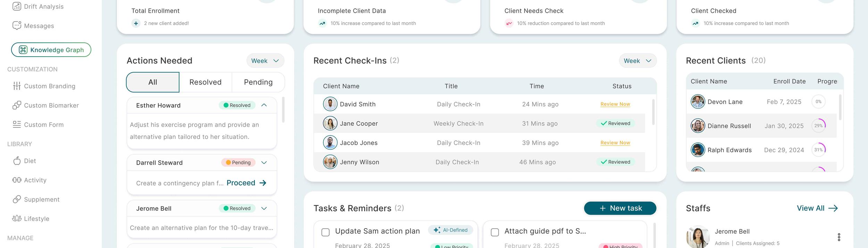Collapse the Esther Howard action card
The width and height of the screenshot is (868, 248).
click(264, 105)
